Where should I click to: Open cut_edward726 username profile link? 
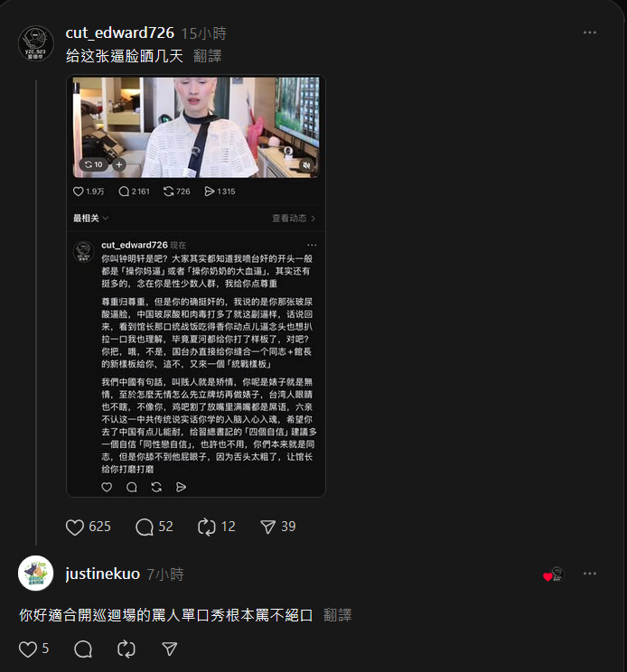coord(119,33)
